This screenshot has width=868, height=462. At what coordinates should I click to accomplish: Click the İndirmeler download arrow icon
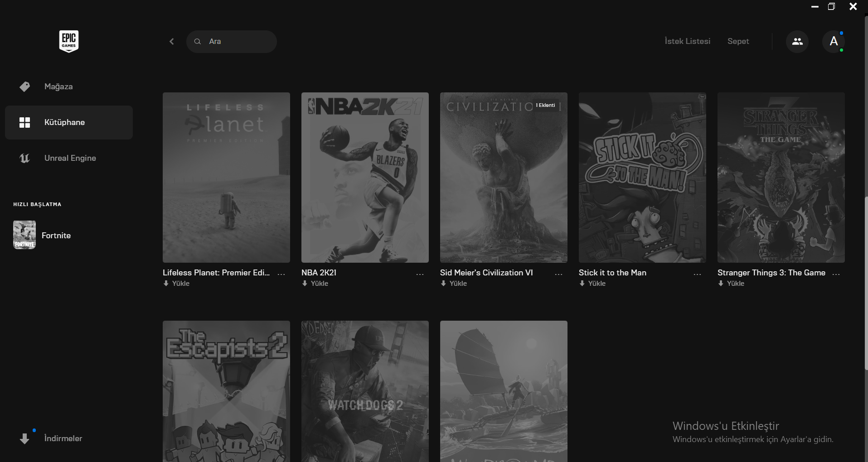(x=24, y=438)
